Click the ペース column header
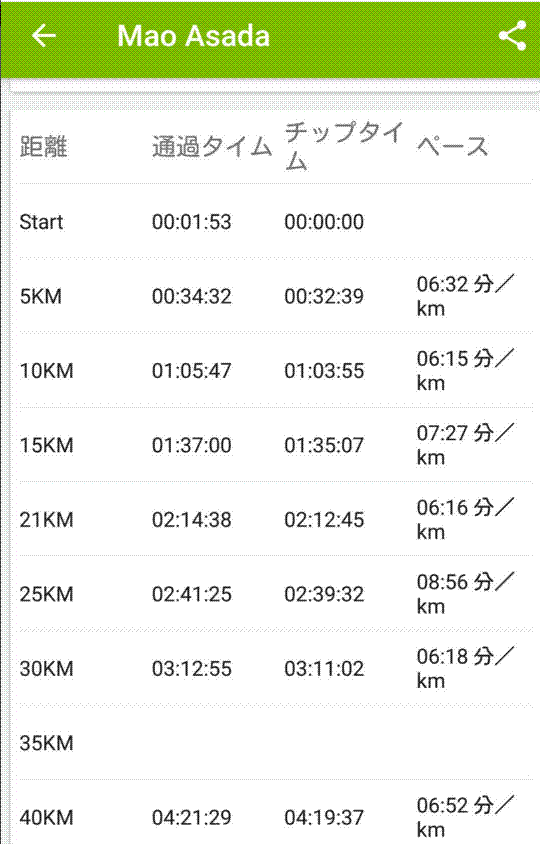 453,146
